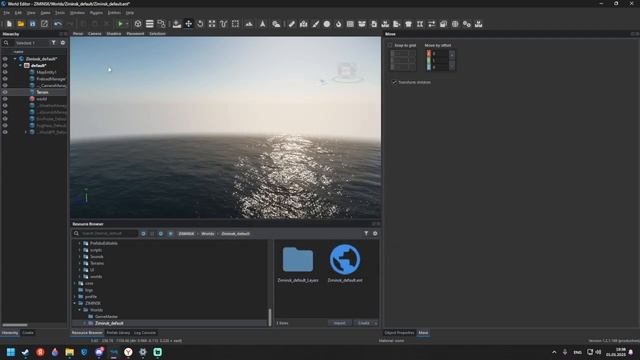Click the terrain mountain tool icon
Viewport: 640px width, 360px height.
click(249, 24)
